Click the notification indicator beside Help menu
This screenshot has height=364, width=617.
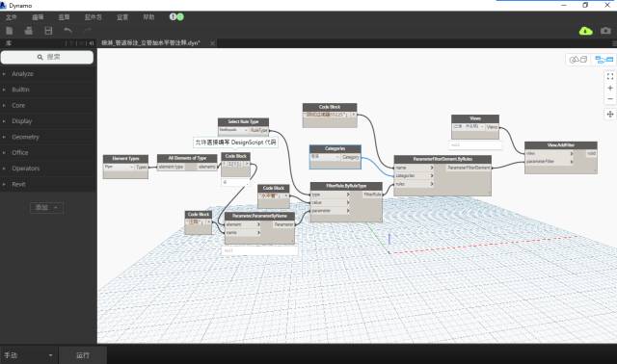176,17
